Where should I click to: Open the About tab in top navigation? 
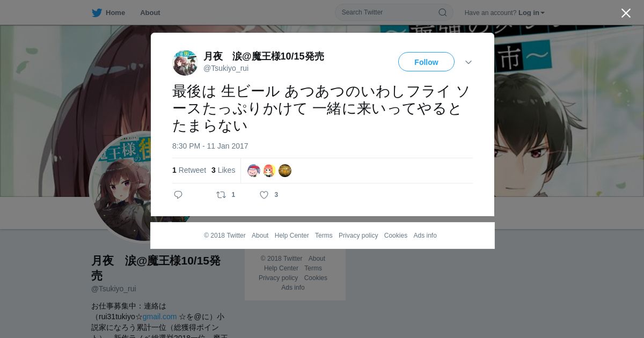[x=150, y=13]
